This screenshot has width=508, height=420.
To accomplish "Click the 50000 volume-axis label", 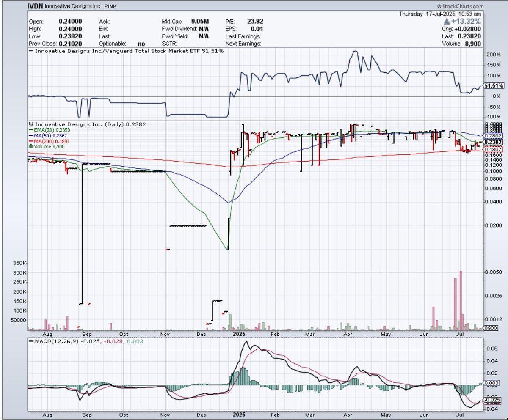I will (19, 320).
